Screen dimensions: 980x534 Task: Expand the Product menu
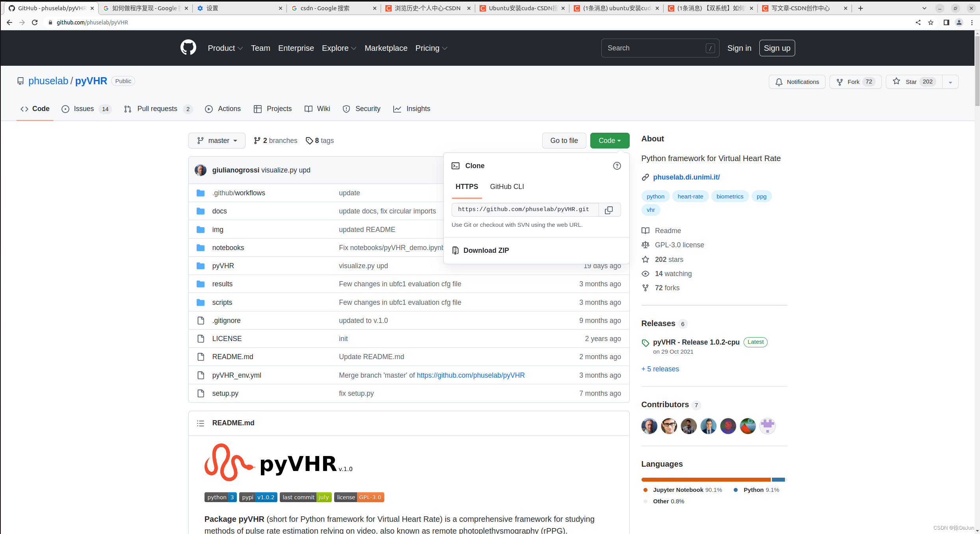(225, 48)
